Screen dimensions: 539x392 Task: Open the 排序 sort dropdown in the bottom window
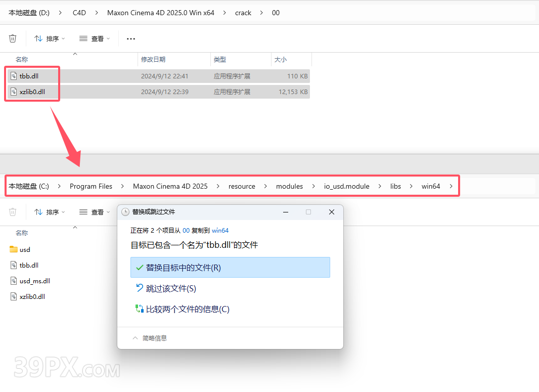[x=50, y=212]
